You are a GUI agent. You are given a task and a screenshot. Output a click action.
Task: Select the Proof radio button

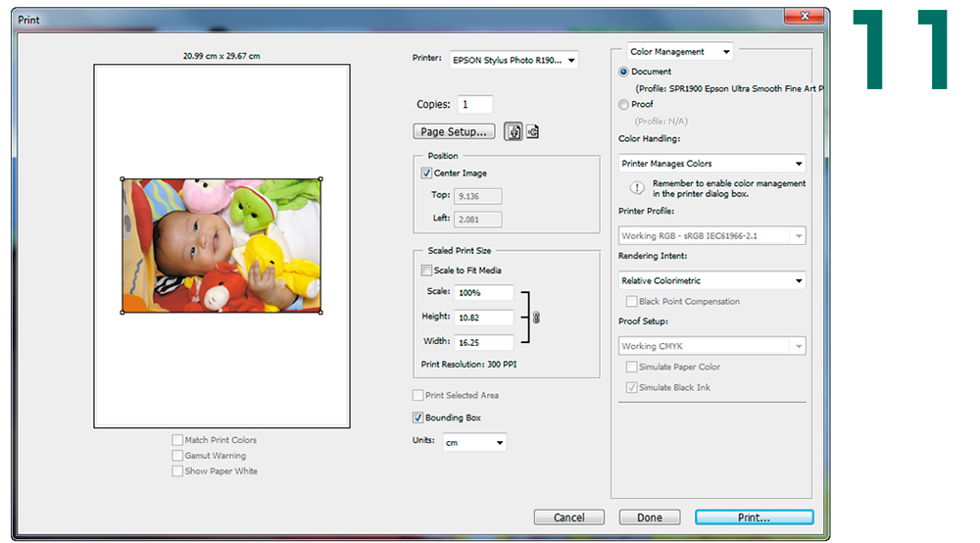coord(624,104)
